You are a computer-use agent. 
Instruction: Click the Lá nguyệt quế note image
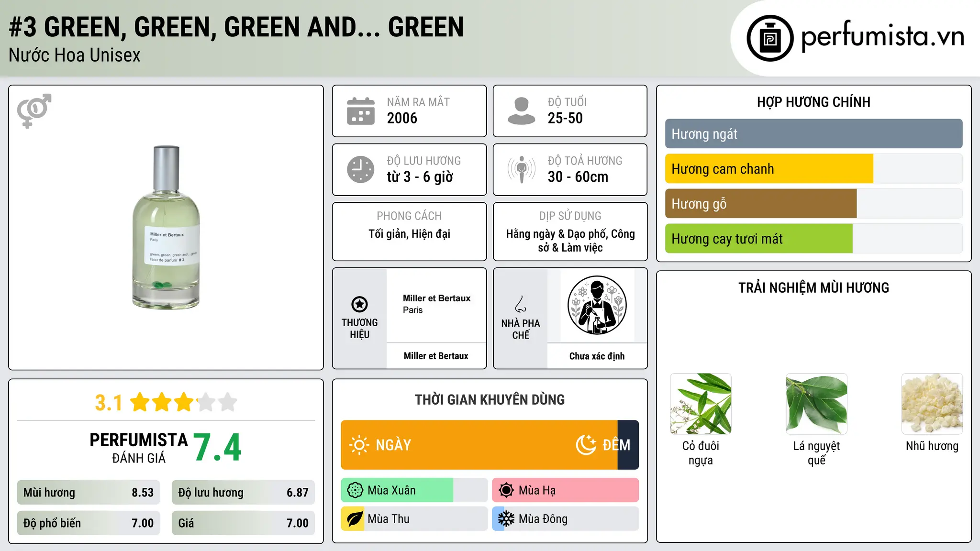pos(816,404)
